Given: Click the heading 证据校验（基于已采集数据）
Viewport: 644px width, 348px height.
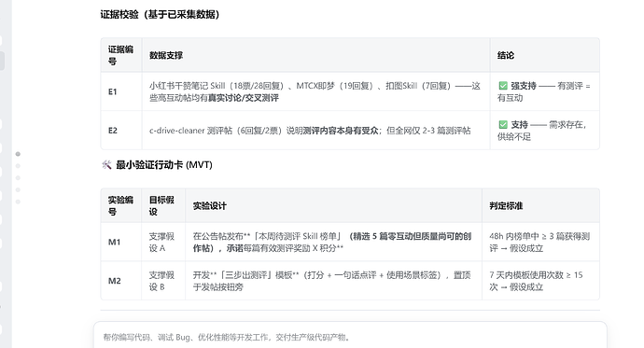Looking at the screenshot, I should click(160, 14).
